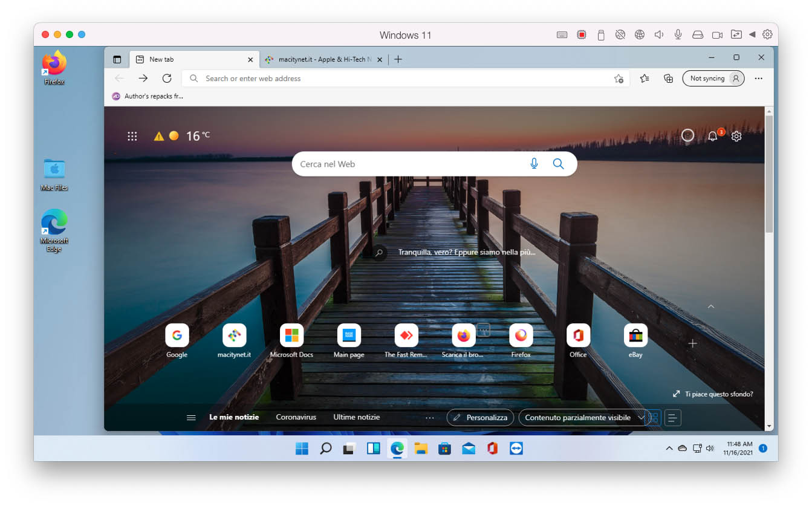
Task: Close the macitynet.it tab
Action: click(x=380, y=59)
